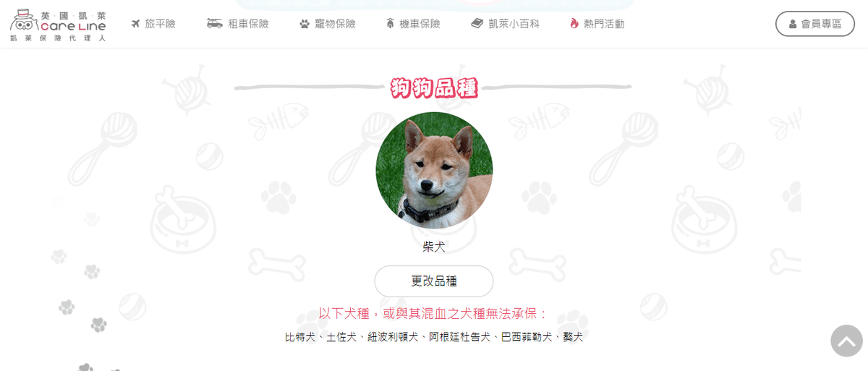Click the 會員專區 member button text
Viewport: 868px width, 371px height.
coord(821,24)
